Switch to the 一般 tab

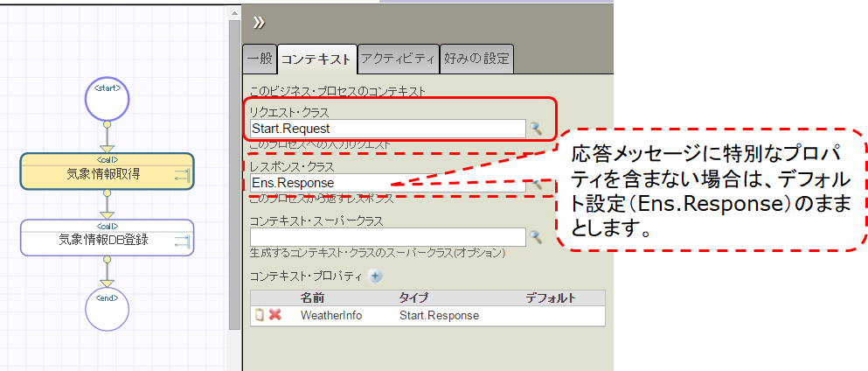point(260,59)
